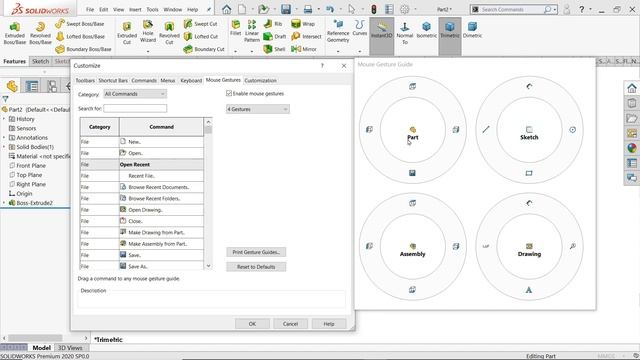This screenshot has height=360, width=640.
Task: Click the Search Commands box
Action: (x=514, y=9)
